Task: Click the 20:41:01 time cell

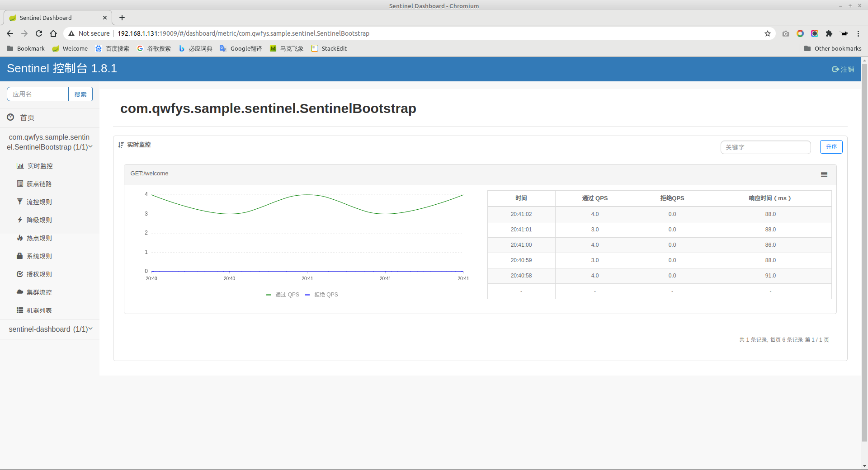Action: pyautogui.click(x=521, y=230)
